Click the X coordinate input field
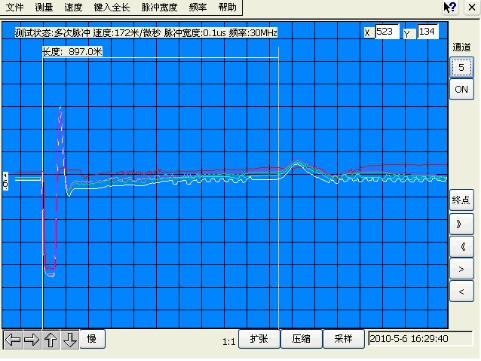The width and height of the screenshot is (481, 361). tap(387, 32)
